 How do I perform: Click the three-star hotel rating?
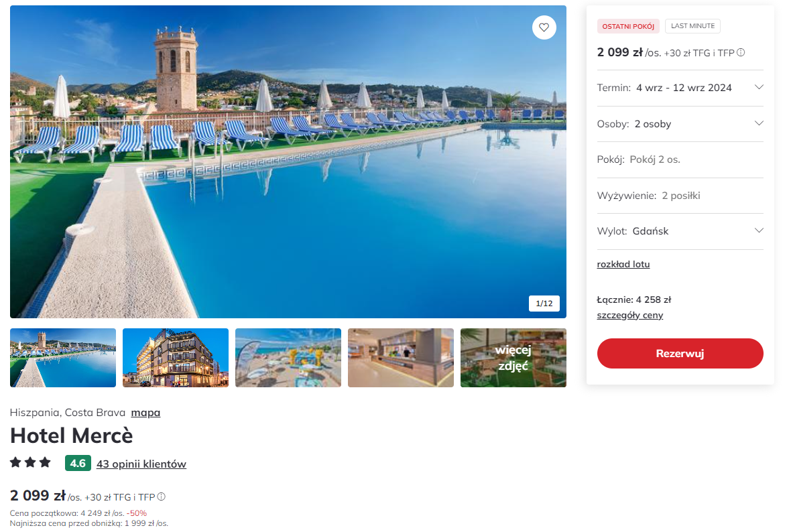[31, 462]
